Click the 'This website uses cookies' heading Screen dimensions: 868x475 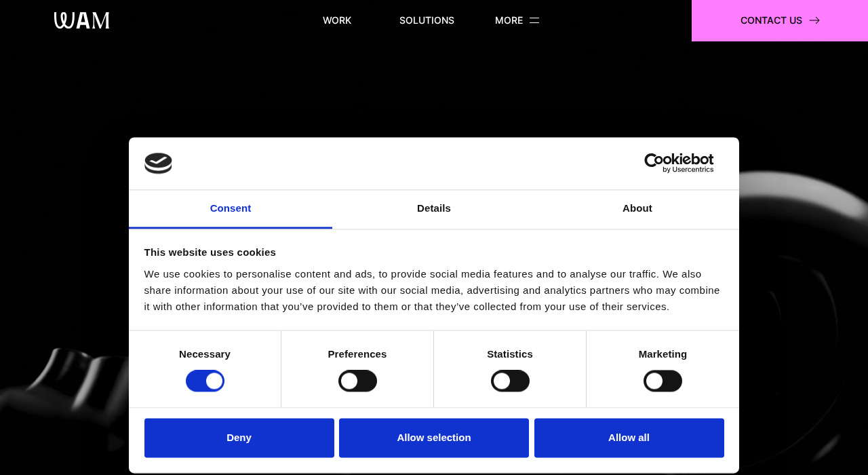210,252
